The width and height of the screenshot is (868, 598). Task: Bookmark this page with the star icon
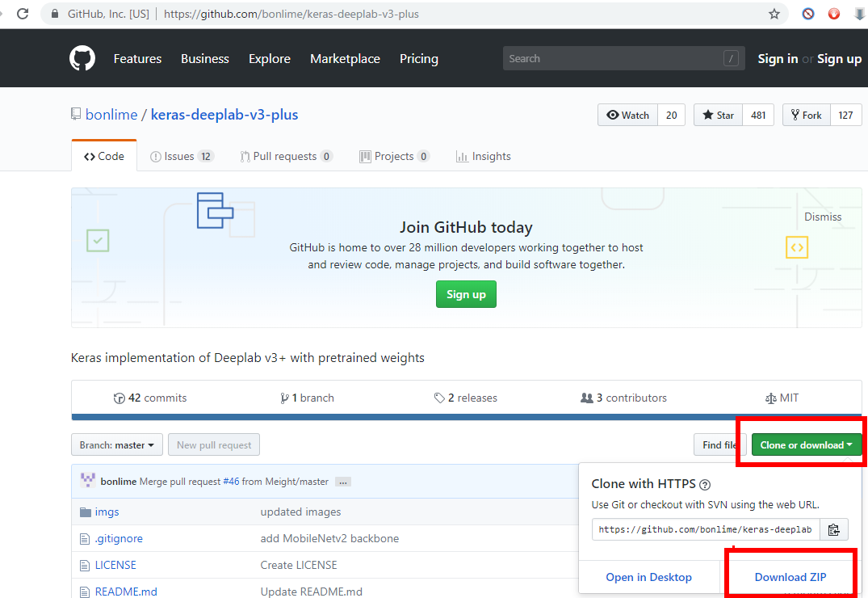pos(774,14)
